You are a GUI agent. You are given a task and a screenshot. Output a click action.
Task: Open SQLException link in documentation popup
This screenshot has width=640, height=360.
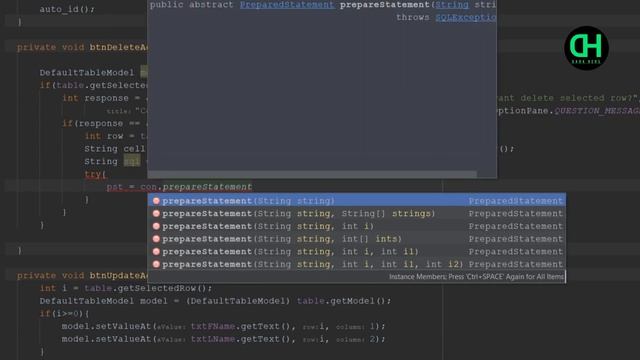pos(466,18)
